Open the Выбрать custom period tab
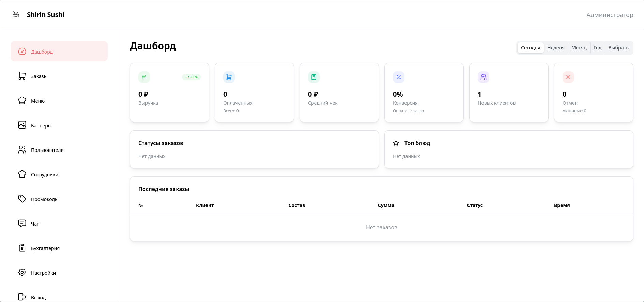 coord(618,48)
